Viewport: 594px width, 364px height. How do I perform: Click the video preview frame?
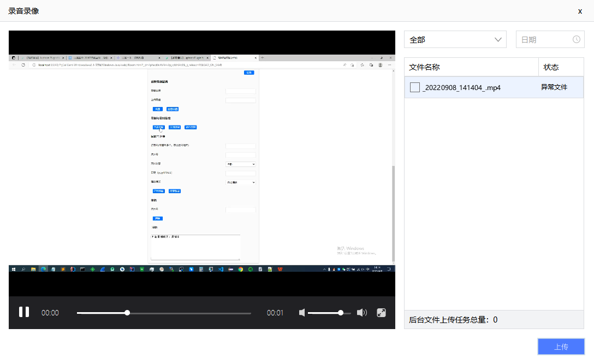point(202,163)
